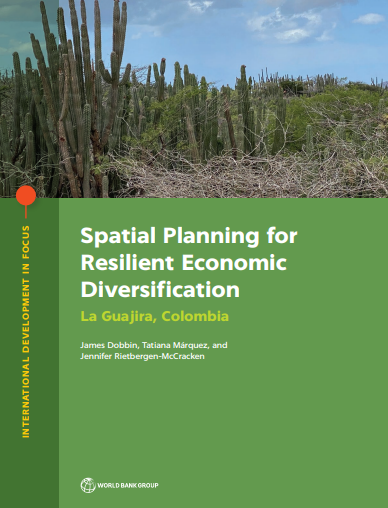
Task: Click the title word 'Diversification'
Action: pyautogui.click(x=160, y=289)
